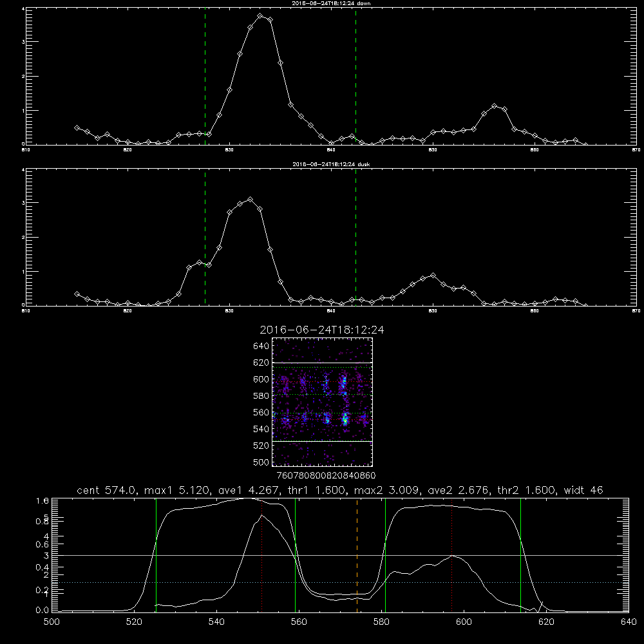Image resolution: width=644 pixels, height=644 pixels.
Task: Click the red dotted line near 551
Action: [x=262, y=555]
